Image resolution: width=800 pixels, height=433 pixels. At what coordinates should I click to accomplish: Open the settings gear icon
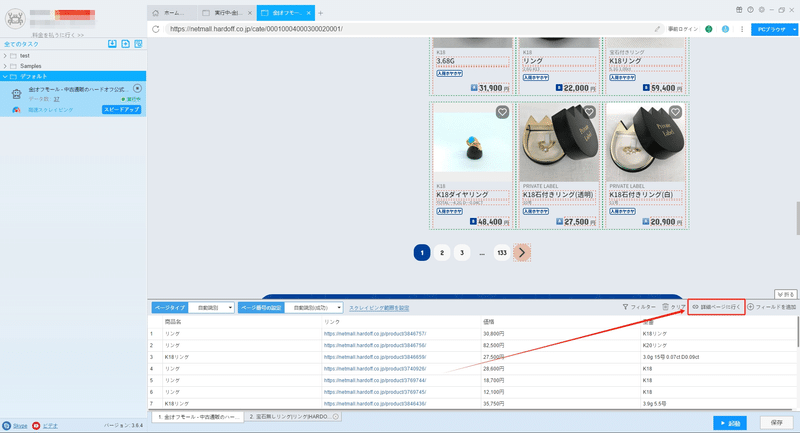761,10
